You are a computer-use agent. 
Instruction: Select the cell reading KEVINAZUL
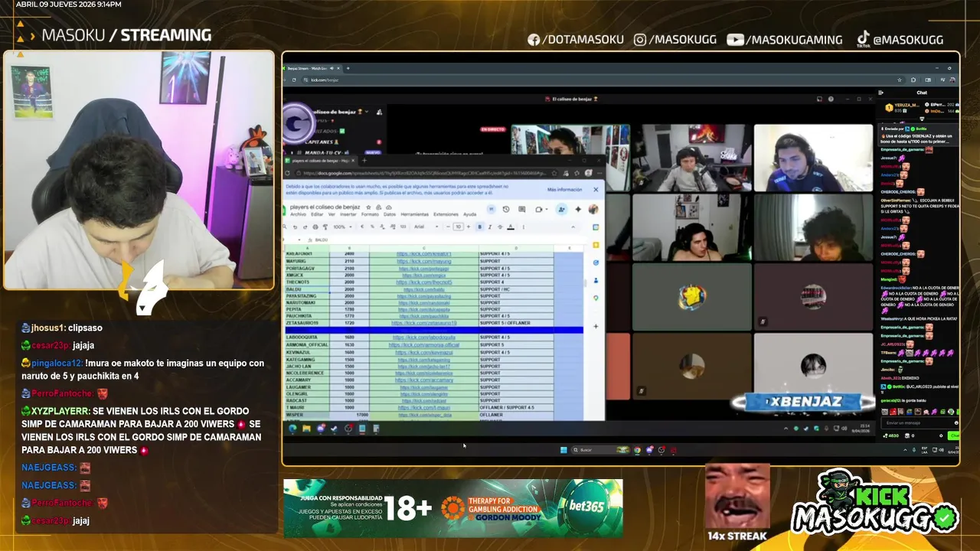[x=308, y=352]
